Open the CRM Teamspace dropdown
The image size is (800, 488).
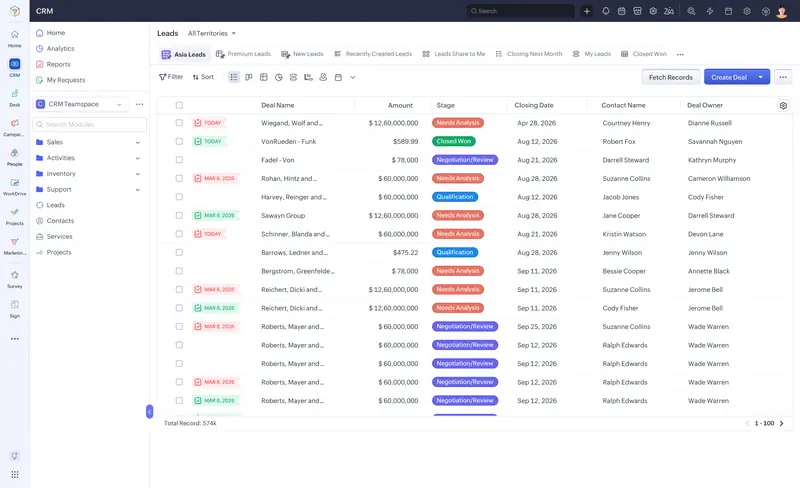[80, 104]
